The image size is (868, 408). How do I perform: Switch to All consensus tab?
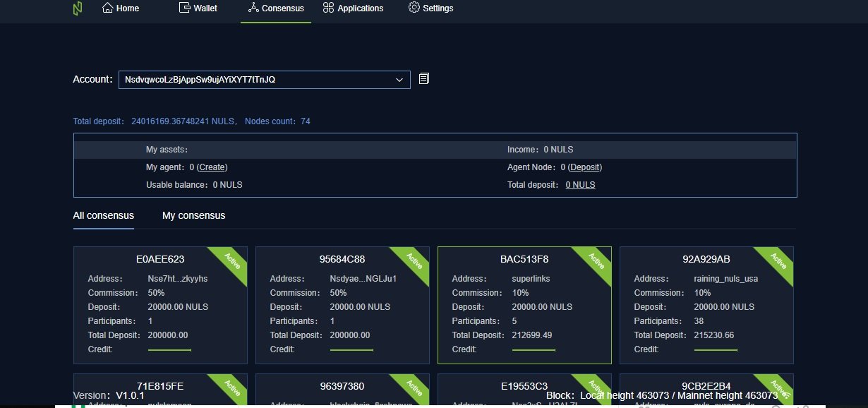point(104,215)
